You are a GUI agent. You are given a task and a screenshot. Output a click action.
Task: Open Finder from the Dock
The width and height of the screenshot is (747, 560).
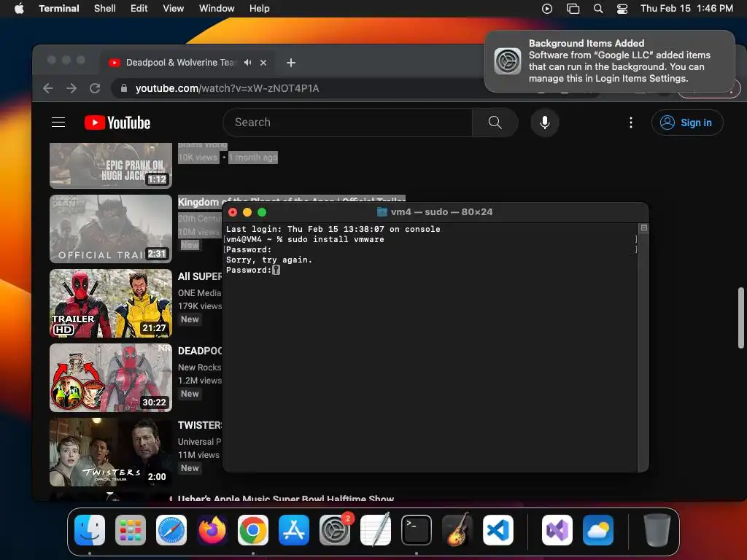point(90,530)
